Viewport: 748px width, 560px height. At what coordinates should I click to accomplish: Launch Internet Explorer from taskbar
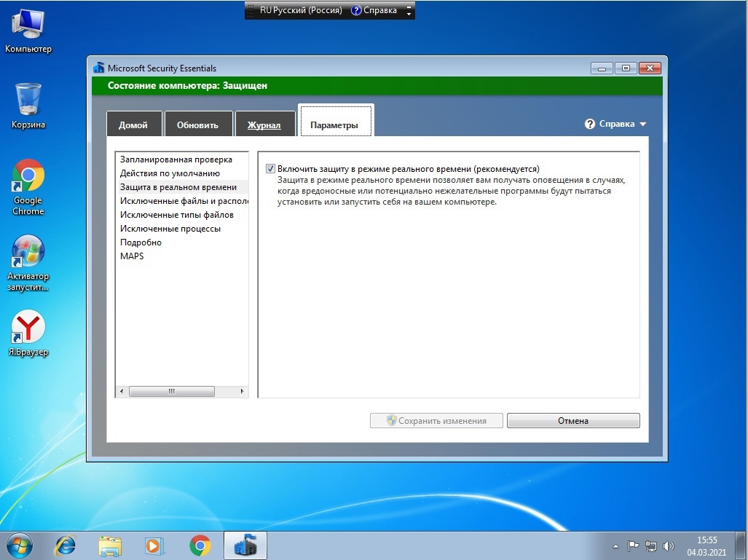pos(66,545)
